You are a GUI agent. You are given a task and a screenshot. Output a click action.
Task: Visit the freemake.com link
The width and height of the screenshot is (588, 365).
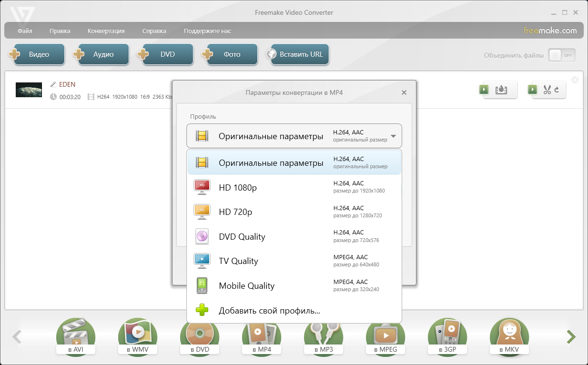coord(550,30)
